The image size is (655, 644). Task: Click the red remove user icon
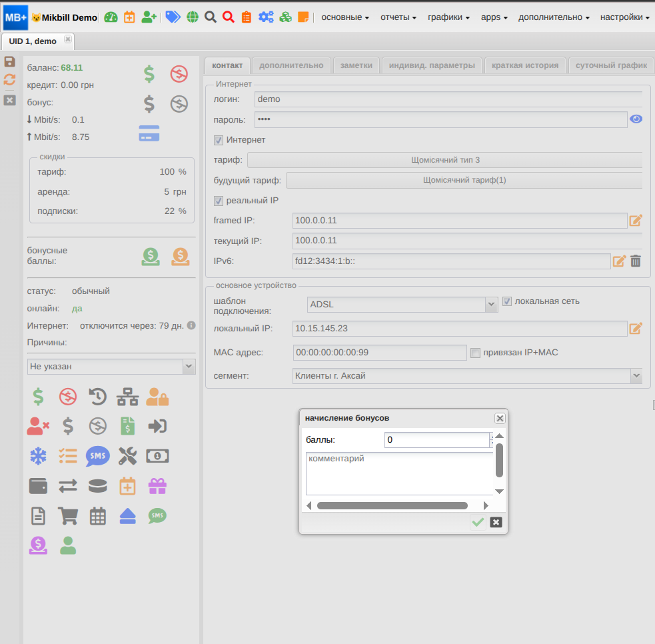[x=38, y=426]
